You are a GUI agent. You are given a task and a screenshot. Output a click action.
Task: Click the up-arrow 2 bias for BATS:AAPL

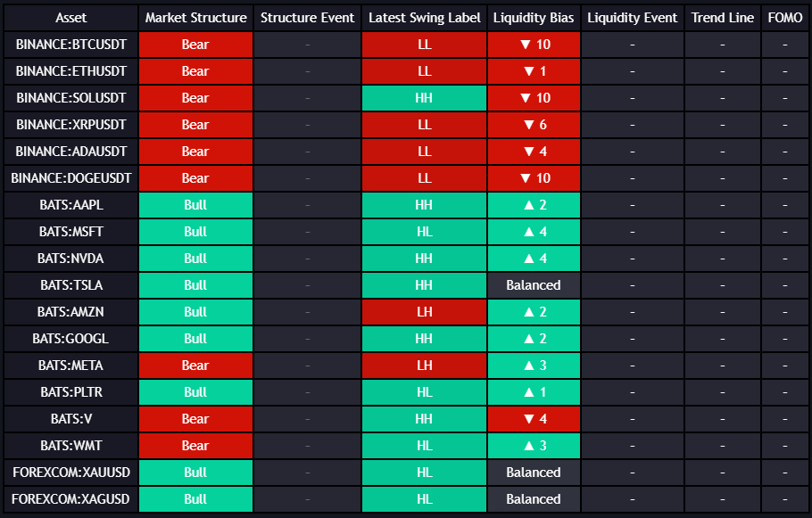point(534,205)
